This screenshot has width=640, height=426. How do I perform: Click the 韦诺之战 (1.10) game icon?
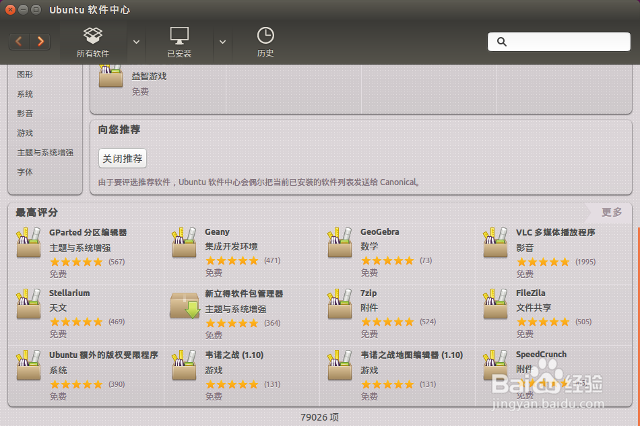[x=184, y=365]
